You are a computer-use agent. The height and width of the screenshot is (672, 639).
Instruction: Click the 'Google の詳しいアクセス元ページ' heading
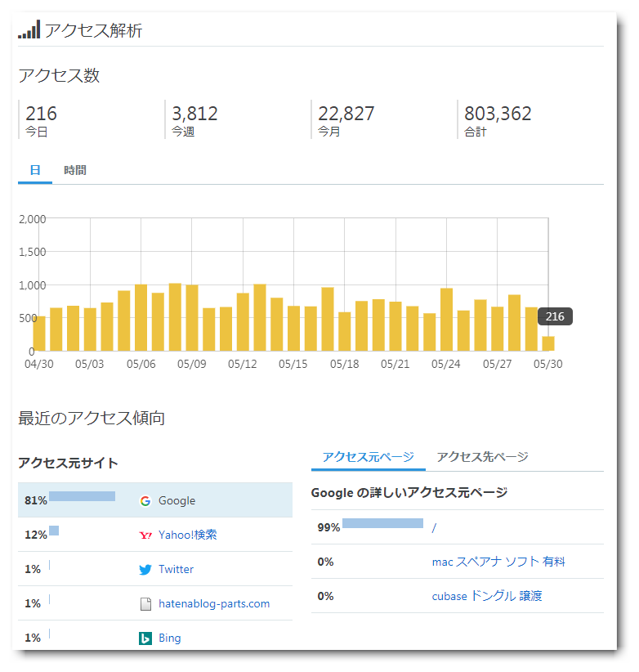[x=409, y=493]
